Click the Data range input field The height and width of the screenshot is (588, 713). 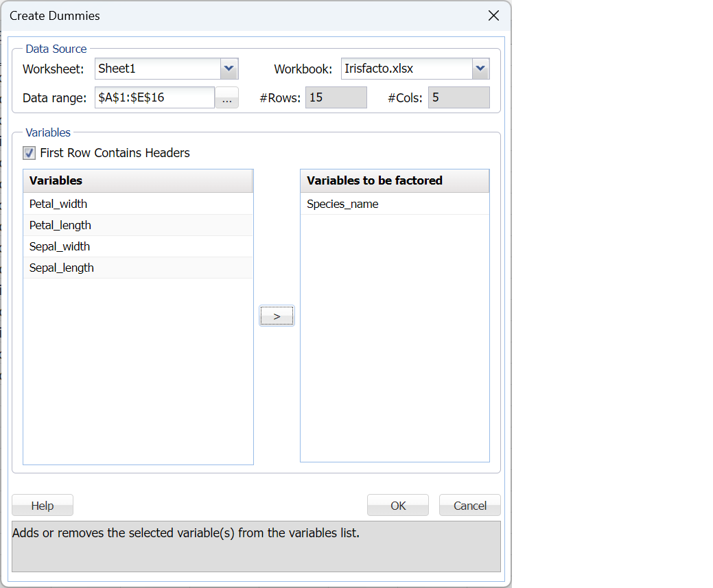click(x=154, y=97)
